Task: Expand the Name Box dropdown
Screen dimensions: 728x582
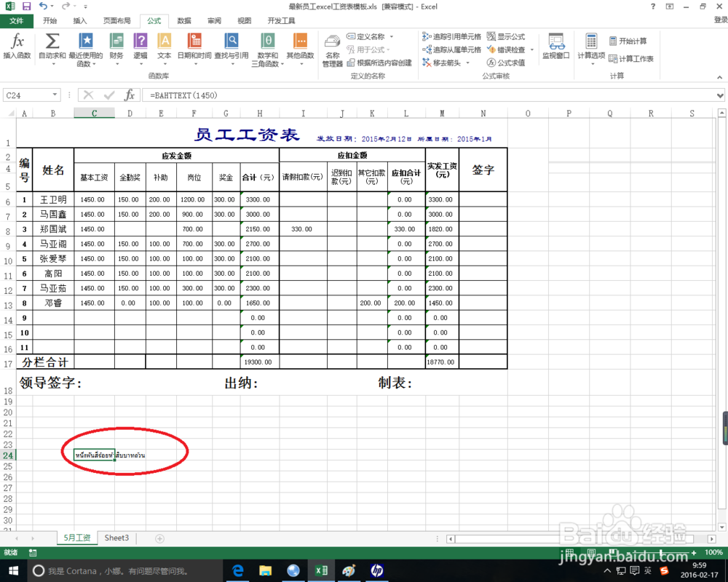Action: pyautogui.click(x=55, y=95)
